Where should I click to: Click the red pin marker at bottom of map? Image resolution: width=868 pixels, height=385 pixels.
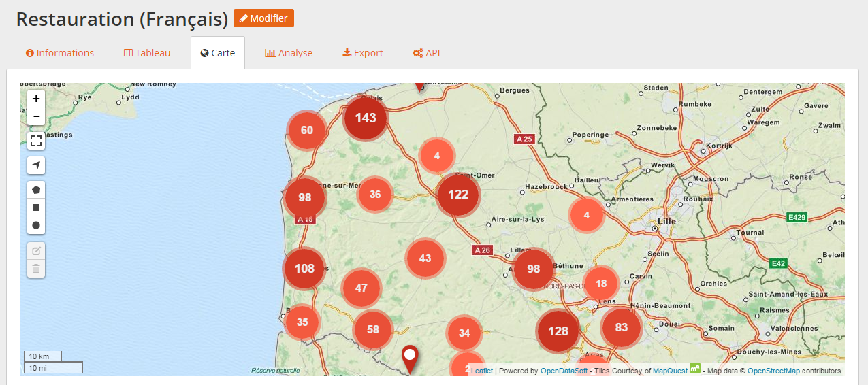410,359
